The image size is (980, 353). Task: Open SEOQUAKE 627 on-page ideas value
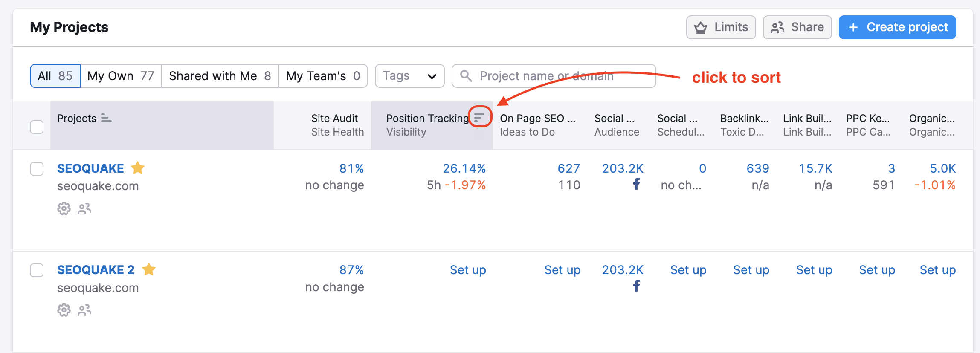(569, 168)
